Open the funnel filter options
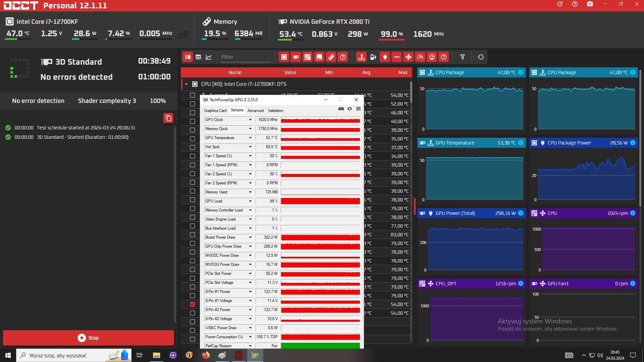Image resolution: width=644 pixels, height=362 pixels. pyautogui.click(x=463, y=57)
